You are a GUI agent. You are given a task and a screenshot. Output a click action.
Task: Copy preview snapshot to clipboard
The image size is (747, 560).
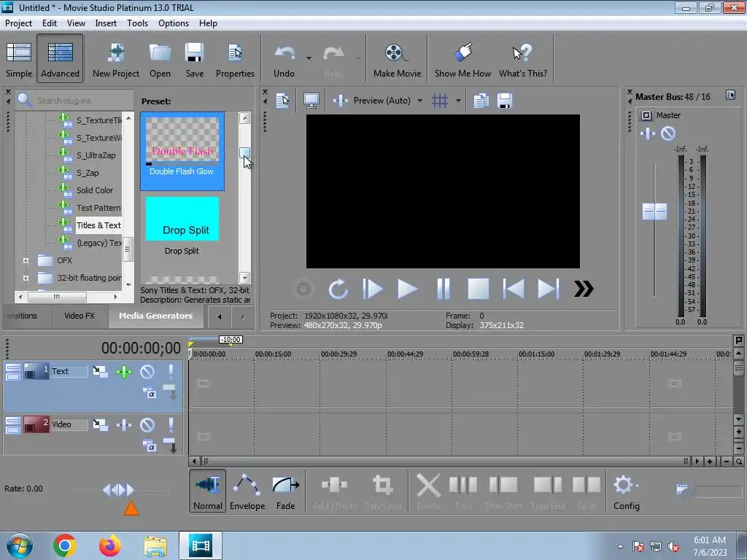coord(481,101)
